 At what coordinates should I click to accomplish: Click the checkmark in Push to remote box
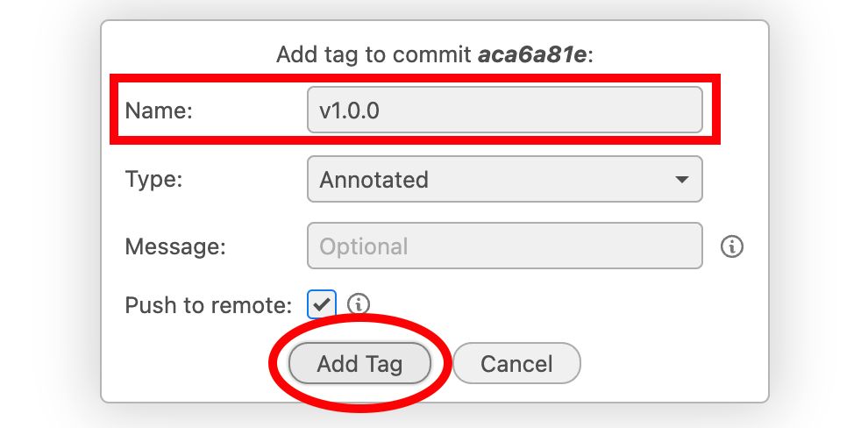click(x=322, y=304)
